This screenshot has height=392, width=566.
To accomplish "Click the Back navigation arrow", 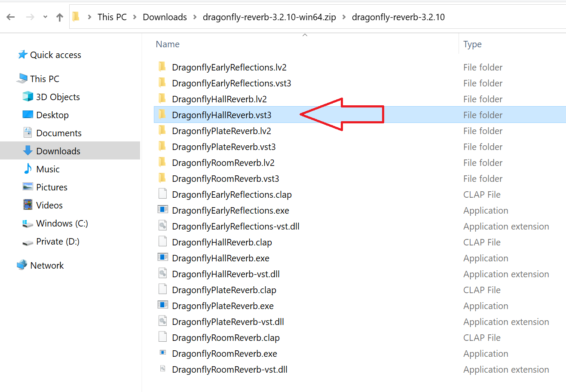I will pos(11,17).
